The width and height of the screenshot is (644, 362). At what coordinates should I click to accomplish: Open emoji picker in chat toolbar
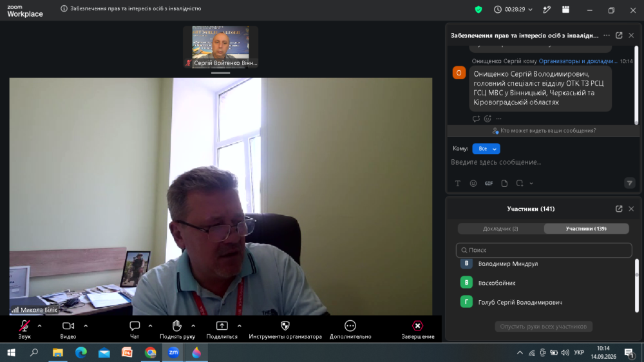pyautogui.click(x=473, y=184)
